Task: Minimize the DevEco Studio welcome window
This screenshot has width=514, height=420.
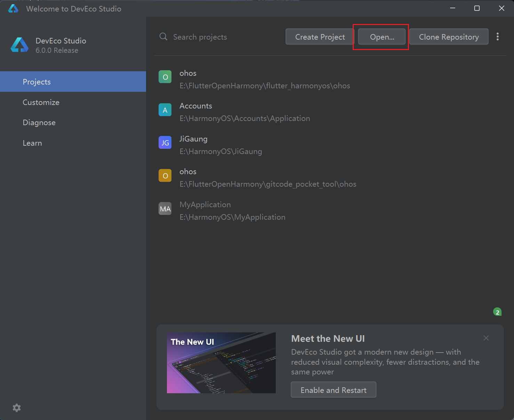Action: (x=452, y=8)
